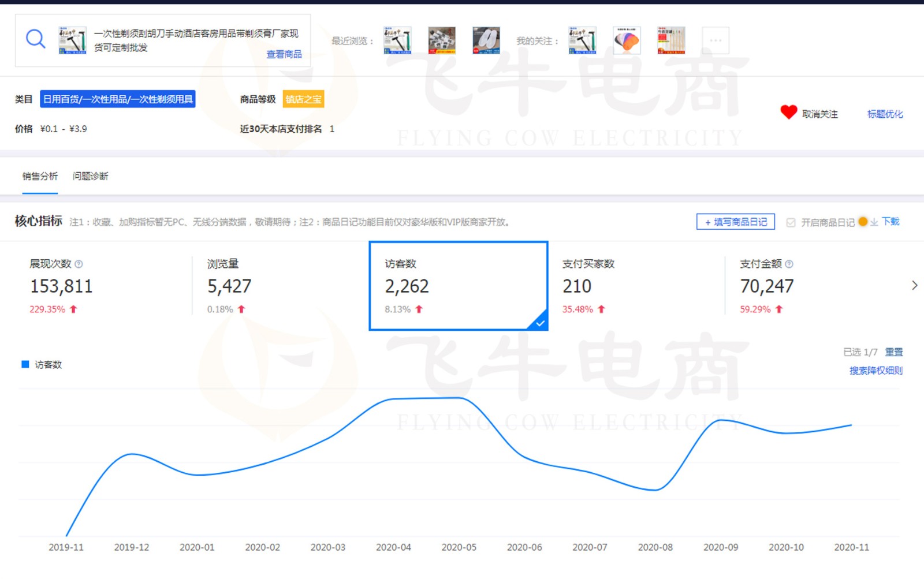
Task: Click the 搜索降权细则 link
Action: (x=875, y=370)
